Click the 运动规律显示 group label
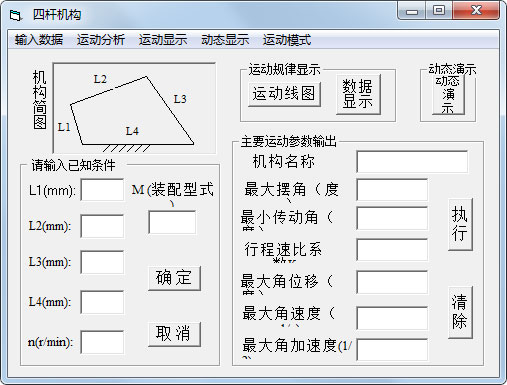 (284, 69)
